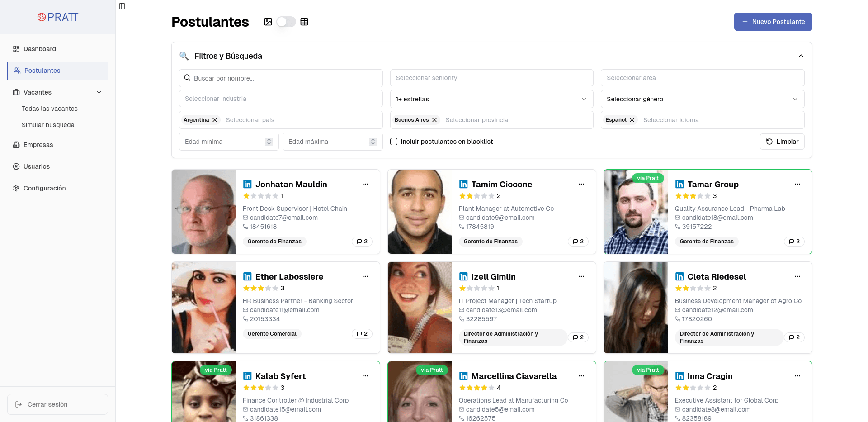868x422 pixels.
Task: Click inside the Buscar por nombre field
Action: point(281,78)
